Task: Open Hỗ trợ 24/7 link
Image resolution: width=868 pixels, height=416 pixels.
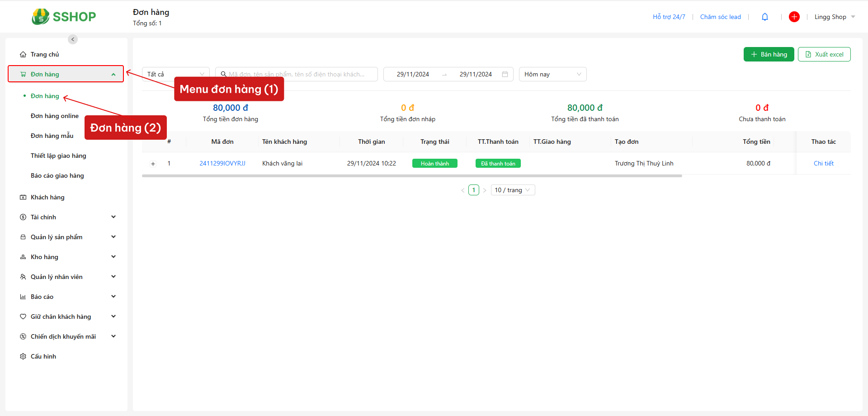Action: click(669, 17)
